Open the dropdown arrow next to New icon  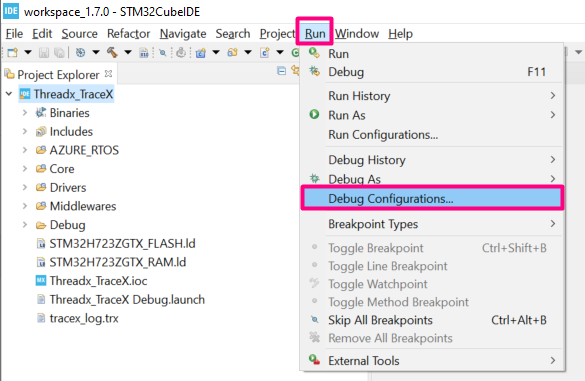[x=28, y=53]
